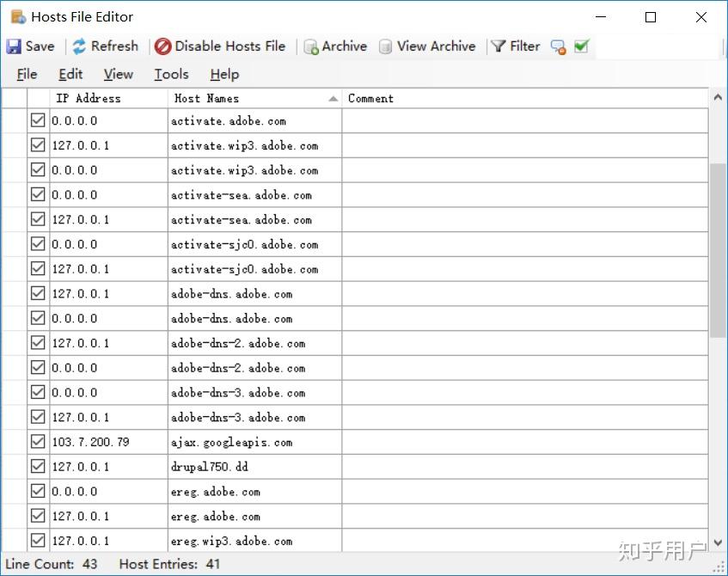This screenshot has width=728, height=576.
Task: Select the host name drupal750.dd
Action: (x=255, y=466)
